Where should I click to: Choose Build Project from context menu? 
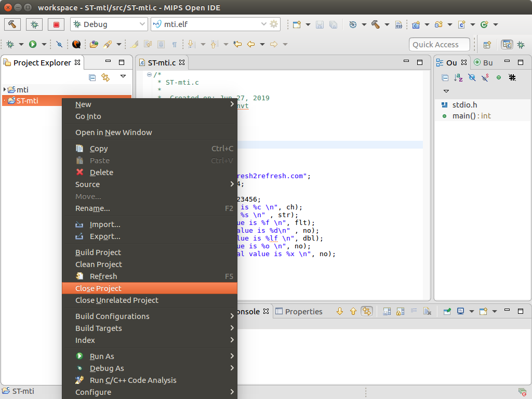[x=150, y=252]
